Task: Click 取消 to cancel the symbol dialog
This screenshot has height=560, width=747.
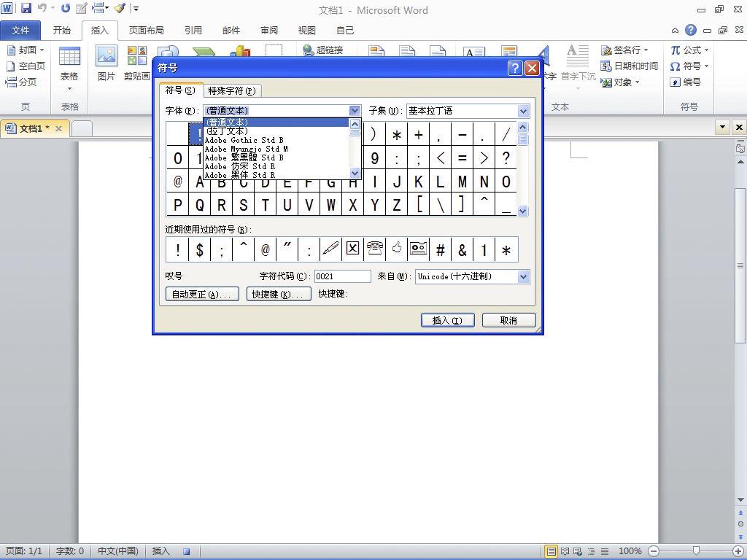Action: click(508, 321)
